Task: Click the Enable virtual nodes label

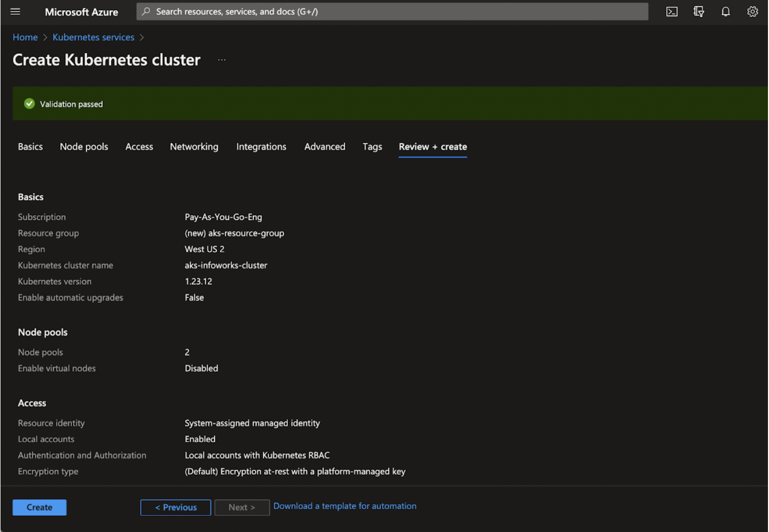Action: click(x=57, y=368)
